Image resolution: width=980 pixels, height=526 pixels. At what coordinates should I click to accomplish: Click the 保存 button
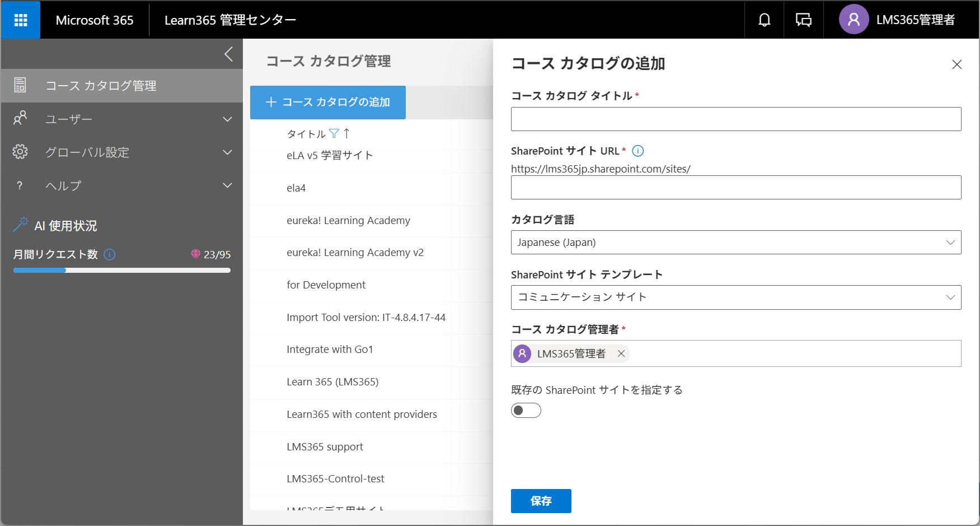541,501
